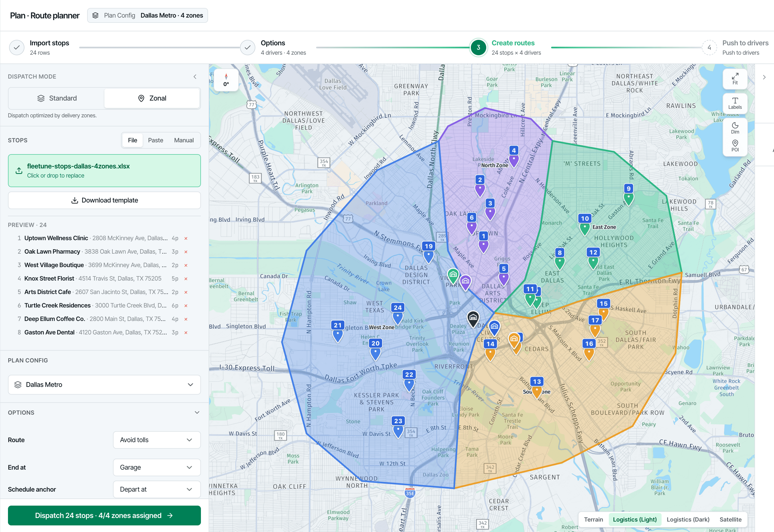Go to Import stops step
The width and height of the screenshot is (774, 532).
tap(39, 47)
